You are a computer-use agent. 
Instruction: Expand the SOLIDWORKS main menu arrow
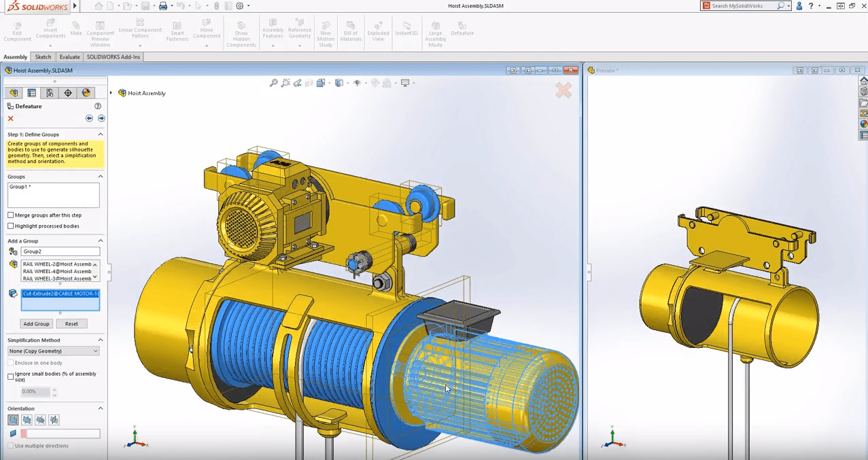75,6
